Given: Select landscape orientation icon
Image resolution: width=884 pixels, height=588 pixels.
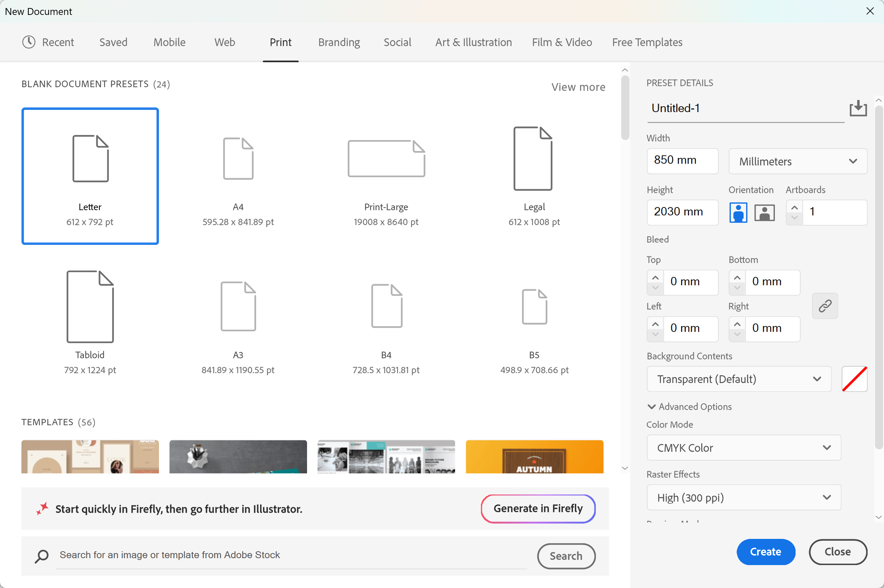Looking at the screenshot, I should point(764,212).
